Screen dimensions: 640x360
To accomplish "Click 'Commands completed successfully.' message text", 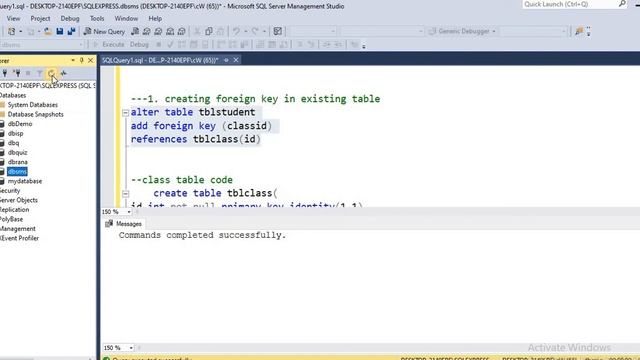I will tap(202, 235).
